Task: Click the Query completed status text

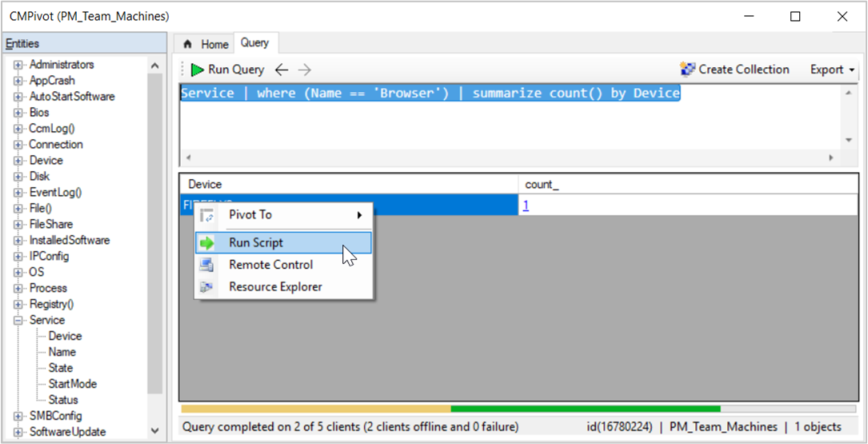Action: coord(350,427)
